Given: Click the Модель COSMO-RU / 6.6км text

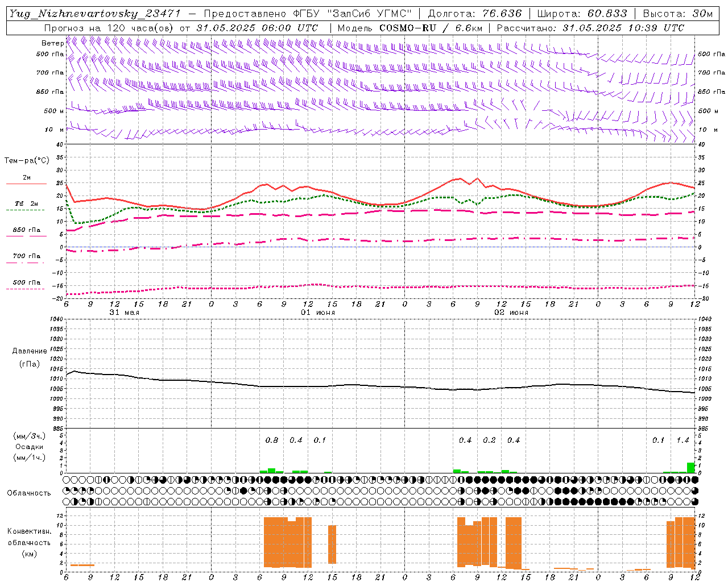Looking at the screenshot, I should pos(409,28).
